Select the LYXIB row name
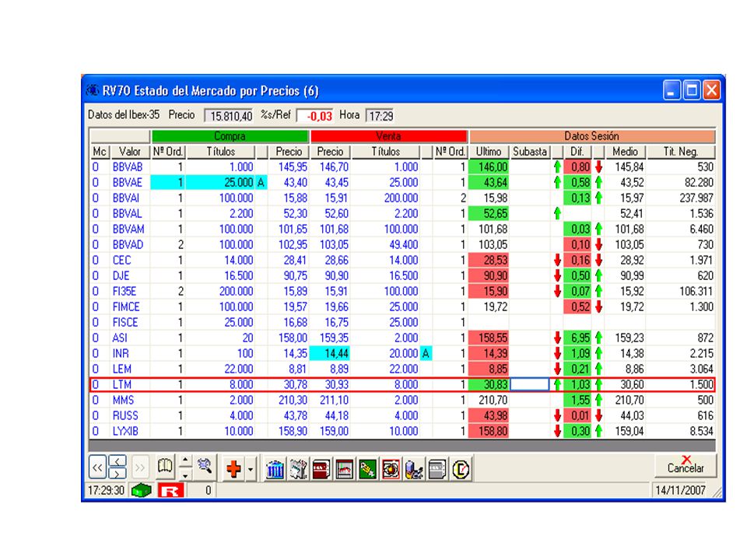The width and height of the screenshot is (747, 560). (x=125, y=432)
